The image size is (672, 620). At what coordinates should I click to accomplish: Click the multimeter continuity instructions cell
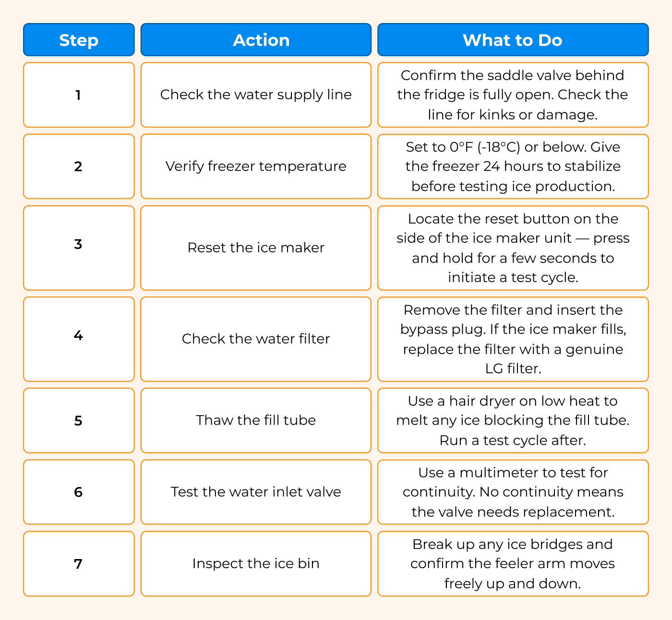pos(513,492)
